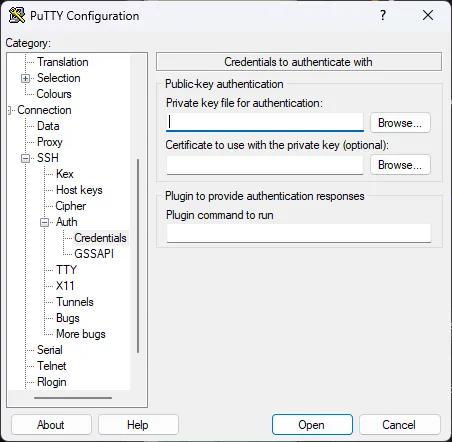
Task: Click the About button
Action: [51, 425]
